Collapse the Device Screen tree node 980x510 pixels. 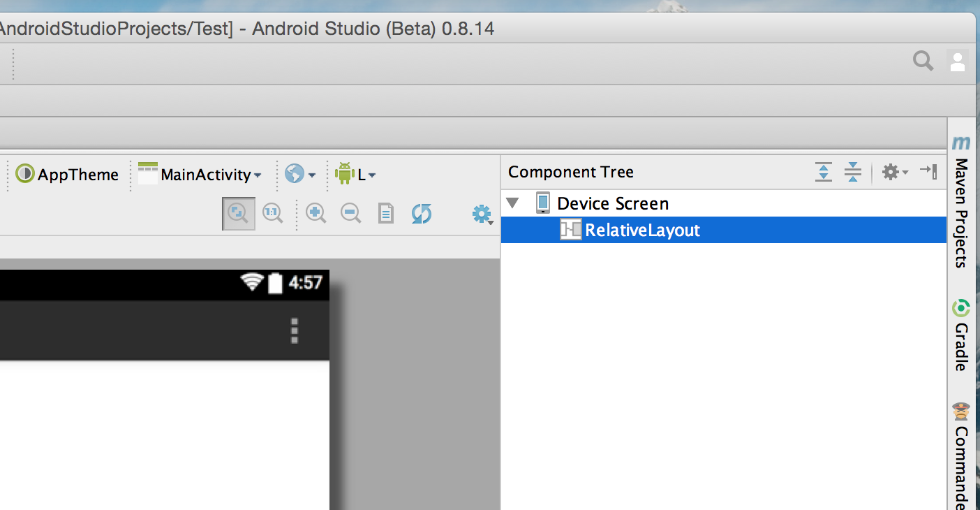coord(513,203)
